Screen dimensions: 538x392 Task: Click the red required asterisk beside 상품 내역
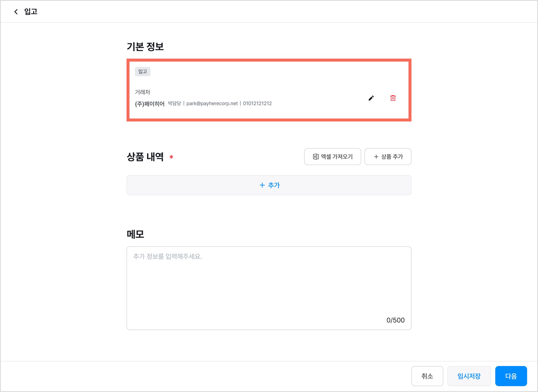tap(171, 157)
